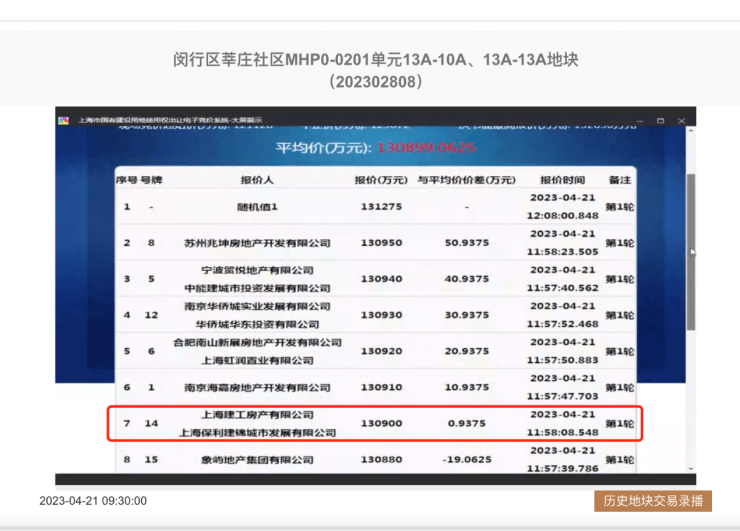This screenshot has height=531, width=740.
Task: Click the 号牌 column header
Action: tap(151, 180)
